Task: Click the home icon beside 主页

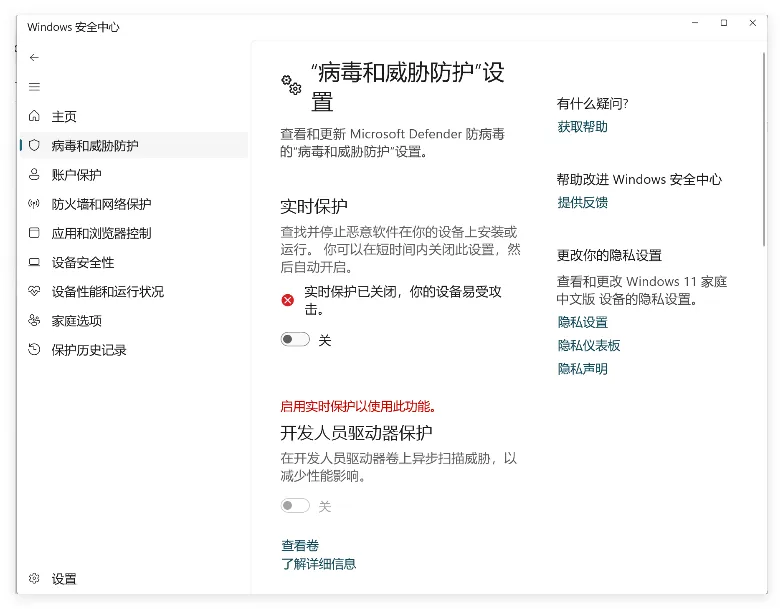Action: click(x=34, y=116)
